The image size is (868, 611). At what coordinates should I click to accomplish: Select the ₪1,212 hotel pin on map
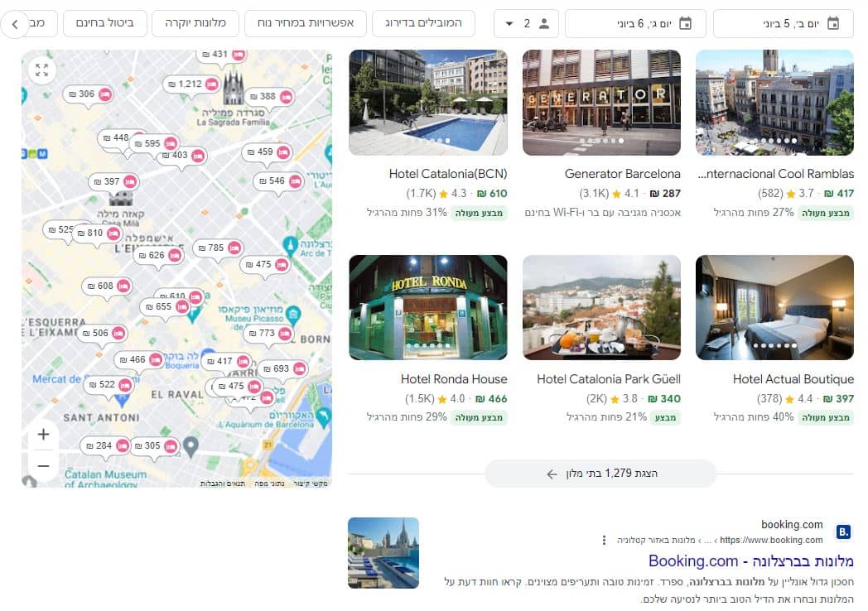(193, 84)
